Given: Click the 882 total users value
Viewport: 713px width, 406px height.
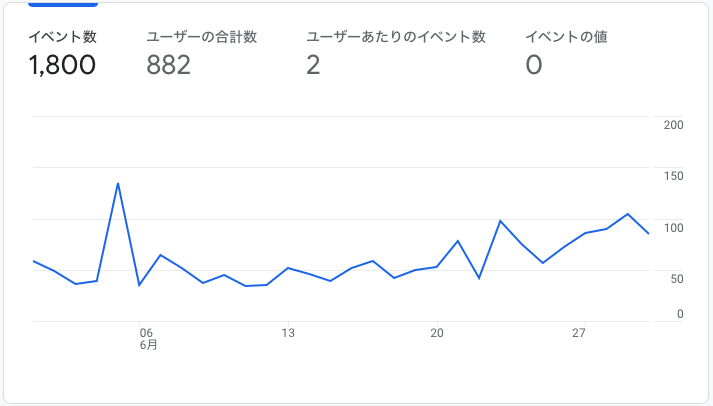Looking at the screenshot, I should [168, 65].
